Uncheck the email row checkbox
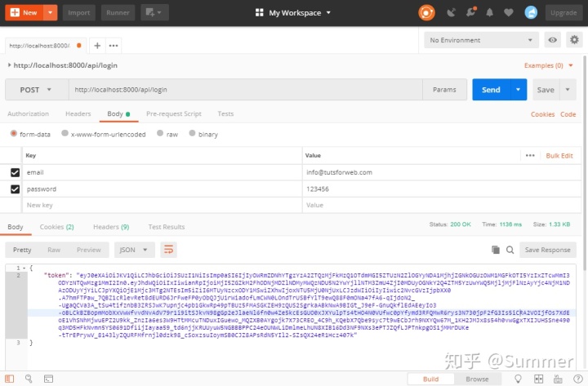 pos(15,172)
